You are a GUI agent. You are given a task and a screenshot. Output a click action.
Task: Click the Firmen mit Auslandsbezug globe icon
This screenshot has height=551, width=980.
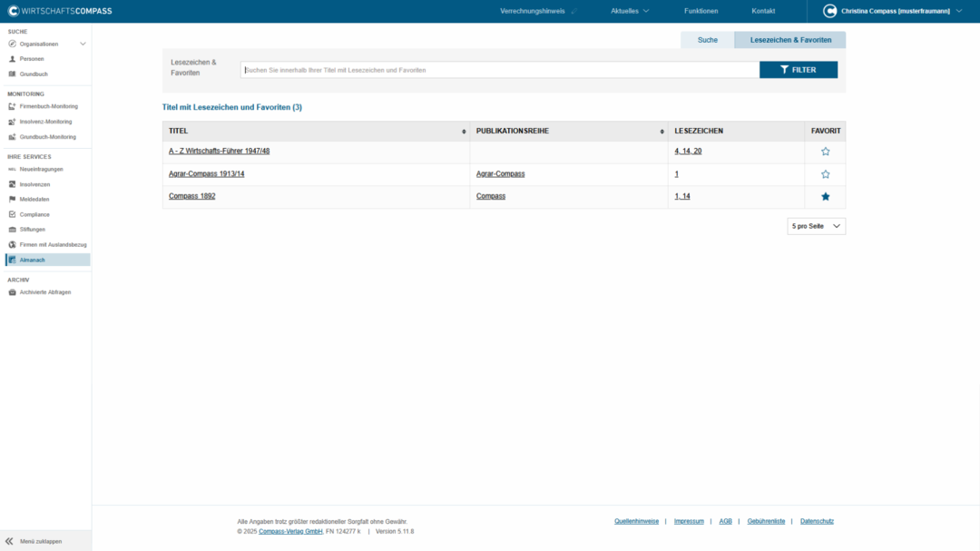12,244
